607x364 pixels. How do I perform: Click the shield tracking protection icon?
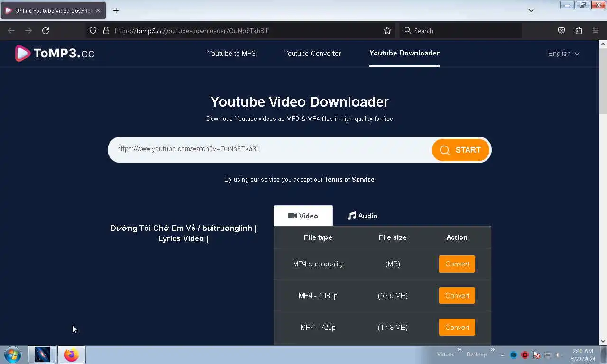pos(93,30)
